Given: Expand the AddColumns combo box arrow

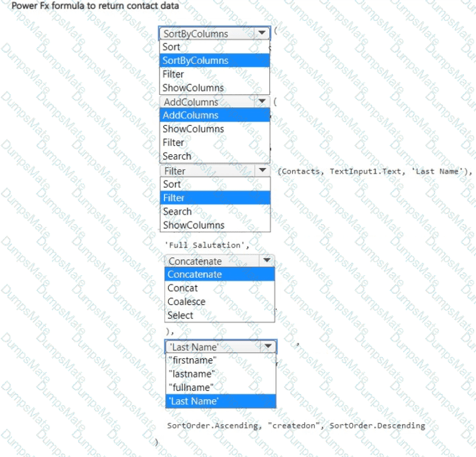Looking at the screenshot, I should (262, 102).
